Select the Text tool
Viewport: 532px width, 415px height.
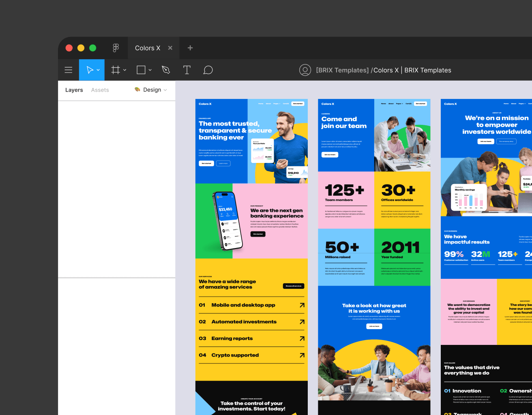click(x=187, y=70)
